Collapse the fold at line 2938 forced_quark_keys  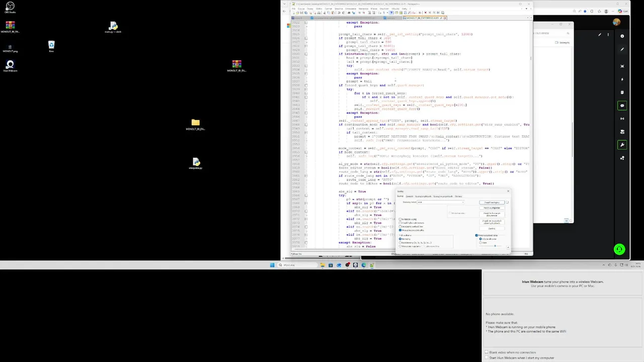(x=306, y=85)
